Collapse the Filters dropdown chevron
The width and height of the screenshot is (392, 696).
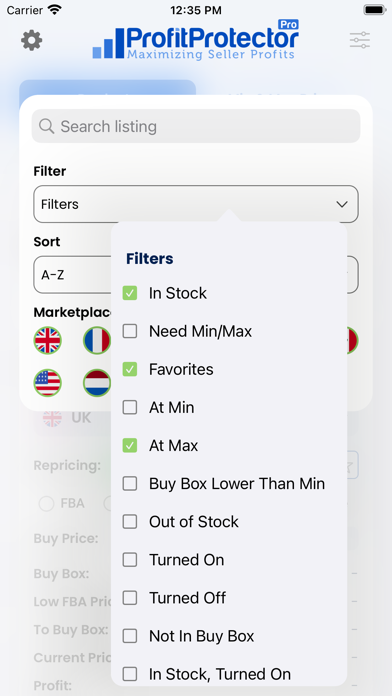342,204
